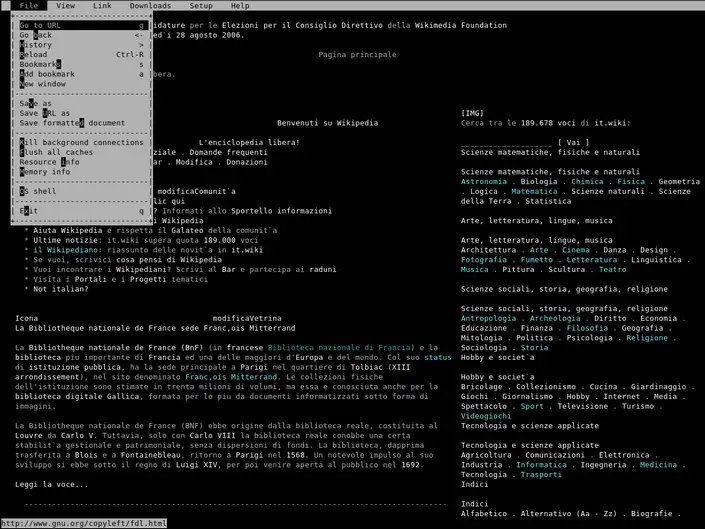Screen dimensions: 705x529
Task: Select Add bookmark entry
Action: [x=82, y=74]
